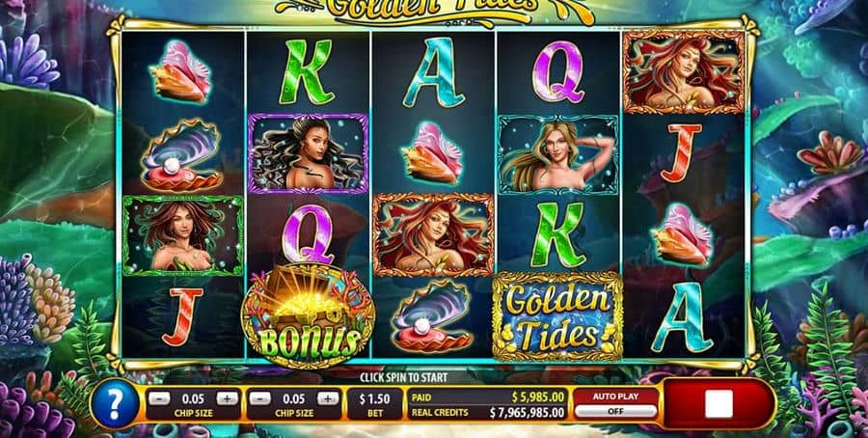Toggle the Auto Play OFF switch
This screenshot has height=438, width=868.
coord(615,411)
